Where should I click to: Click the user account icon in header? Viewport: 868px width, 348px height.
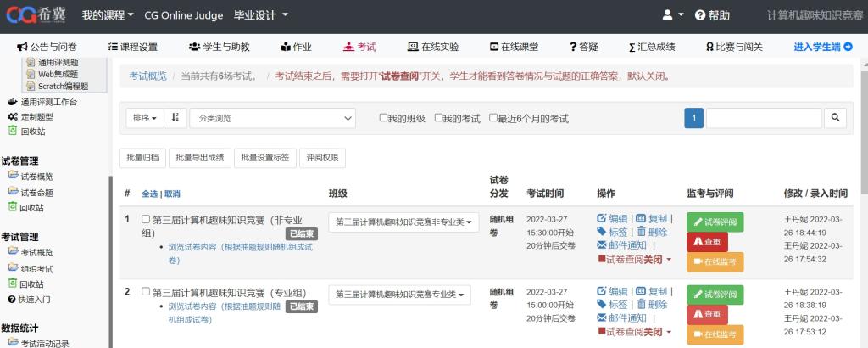pyautogui.click(x=672, y=15)
